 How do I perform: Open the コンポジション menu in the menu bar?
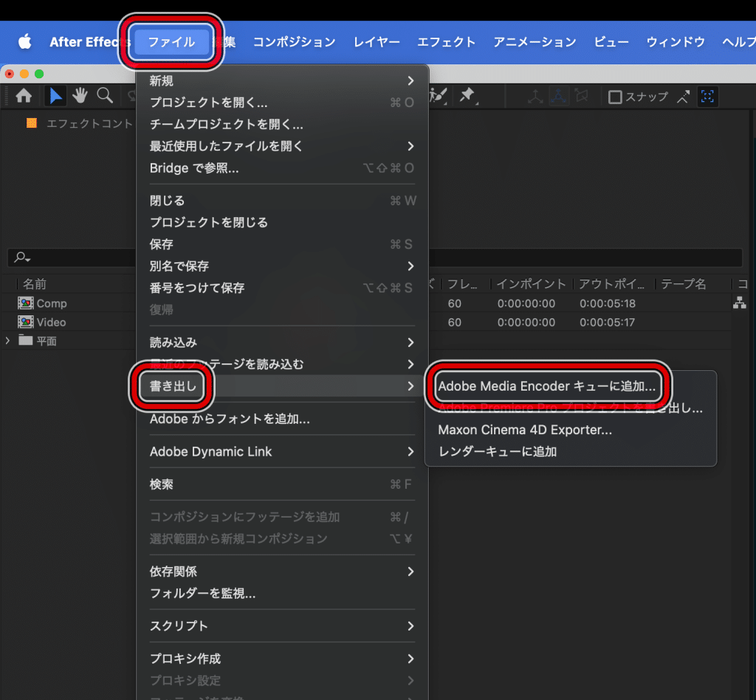294,42
